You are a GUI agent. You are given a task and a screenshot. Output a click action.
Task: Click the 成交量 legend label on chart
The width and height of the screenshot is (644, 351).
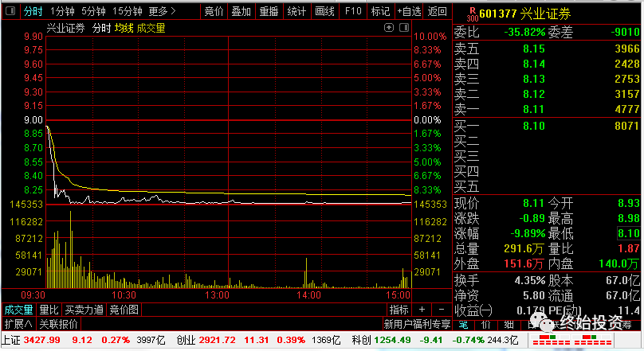tap(151, 29)
